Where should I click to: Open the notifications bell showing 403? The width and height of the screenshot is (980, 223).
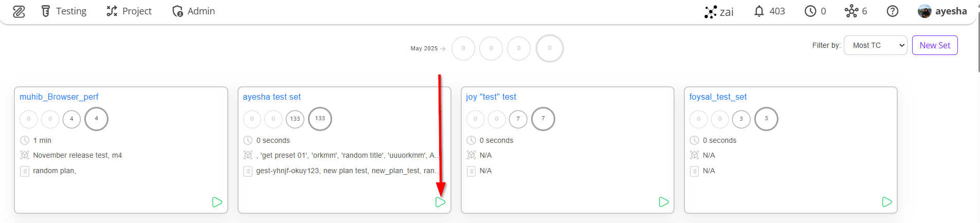coord(769,11)
